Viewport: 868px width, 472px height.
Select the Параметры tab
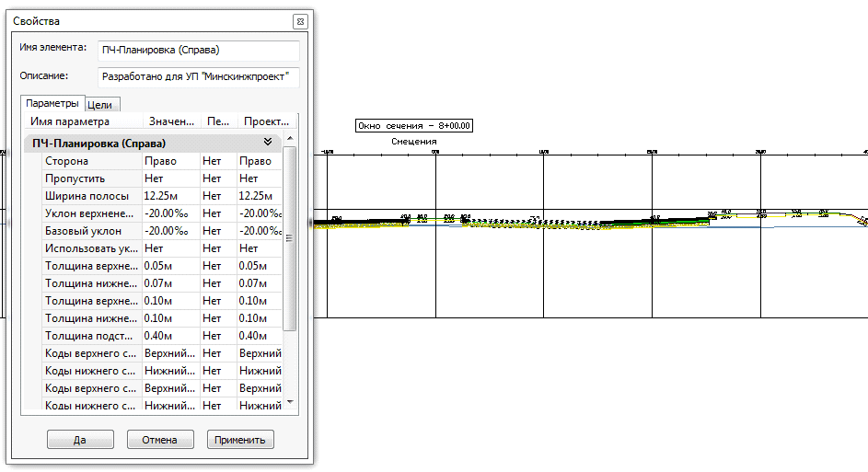(52, 104)
